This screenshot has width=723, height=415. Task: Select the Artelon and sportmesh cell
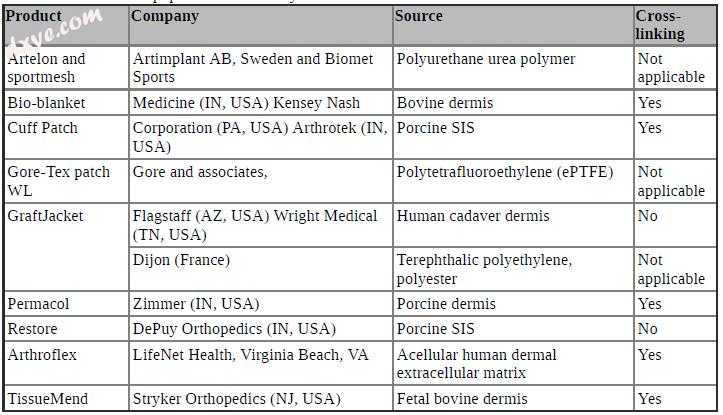coord(66,68)
